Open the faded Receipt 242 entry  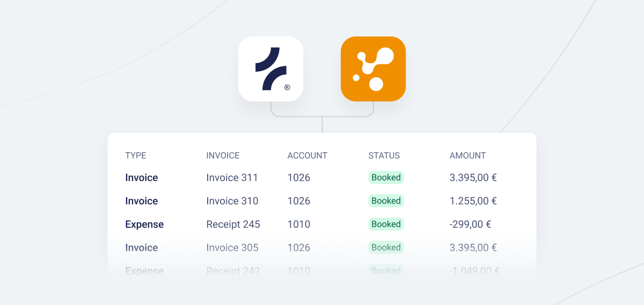coord(233,271)
